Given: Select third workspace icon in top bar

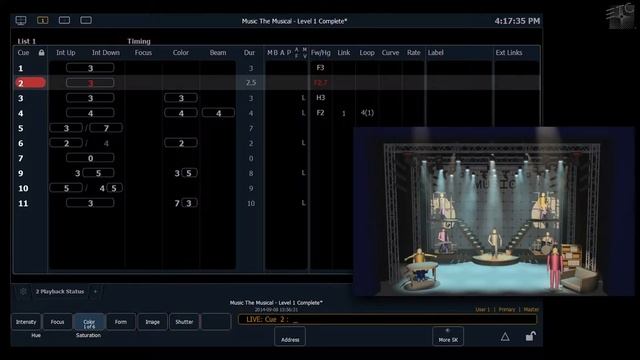Looking at the screenshot, I should click(x=64, y=20).
